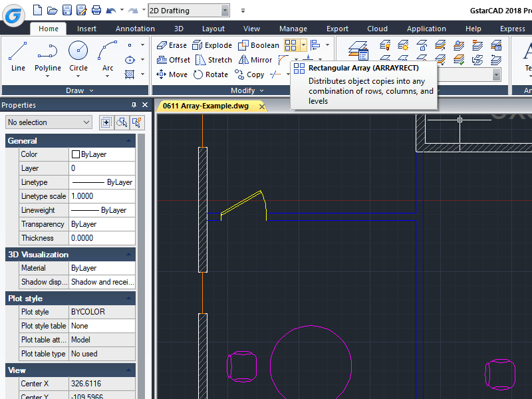The width and height of the screenshot is (532, 399).
Task: Open the No selection object dropdown
Action: click(x=49, y=122)
